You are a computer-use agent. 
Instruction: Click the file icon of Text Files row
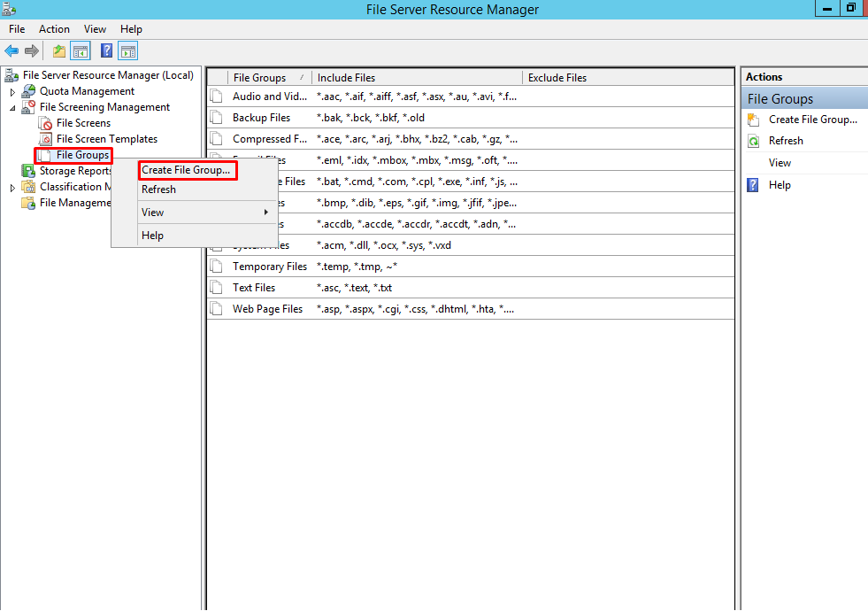tap(217, 288)
